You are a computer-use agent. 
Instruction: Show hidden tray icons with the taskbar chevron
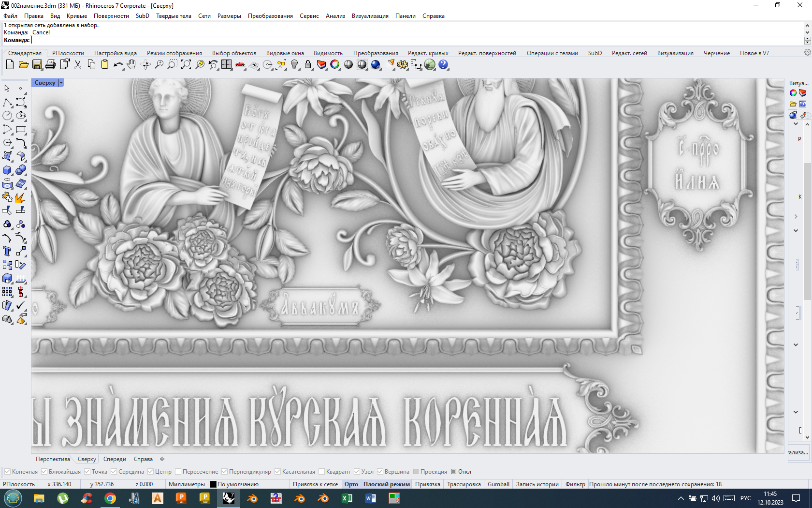[681, 498]
